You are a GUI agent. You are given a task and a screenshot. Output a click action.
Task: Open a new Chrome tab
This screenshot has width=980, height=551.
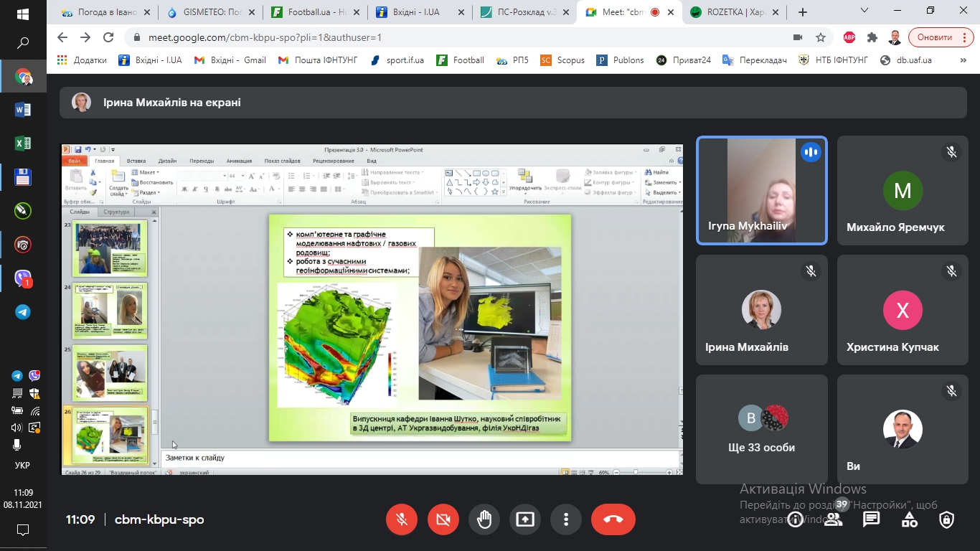(x=803, y=12)
